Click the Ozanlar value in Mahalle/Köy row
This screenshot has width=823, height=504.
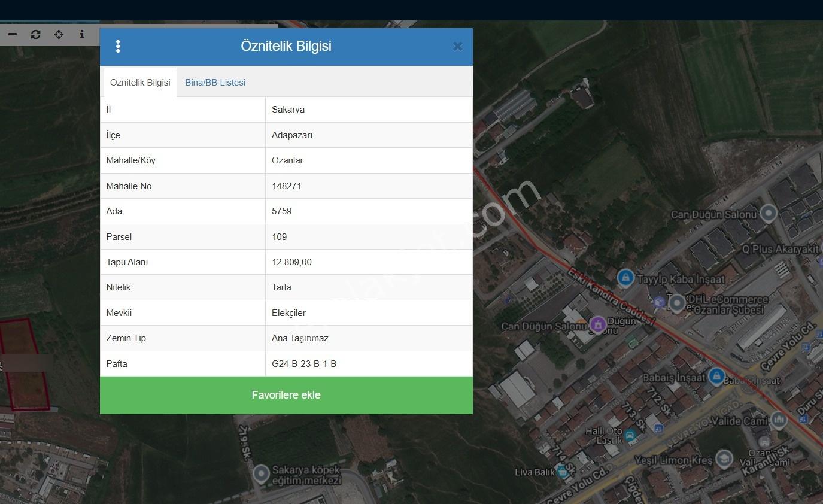coord(287,160)
